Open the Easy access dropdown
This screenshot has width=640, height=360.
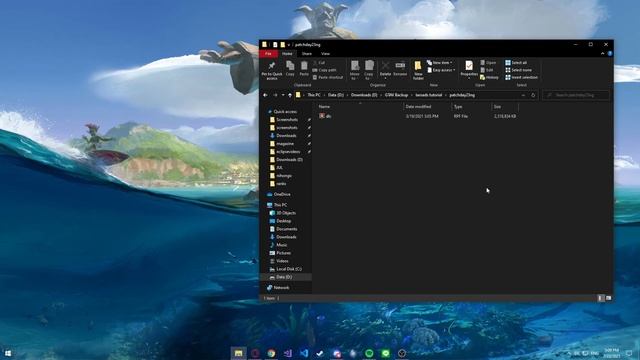tap(441, 70)
